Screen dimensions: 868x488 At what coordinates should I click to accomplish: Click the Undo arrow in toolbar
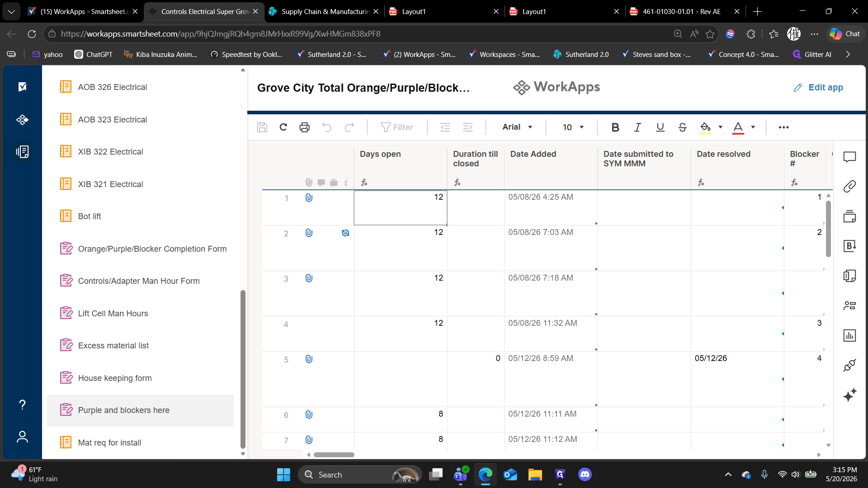(327, 127)
